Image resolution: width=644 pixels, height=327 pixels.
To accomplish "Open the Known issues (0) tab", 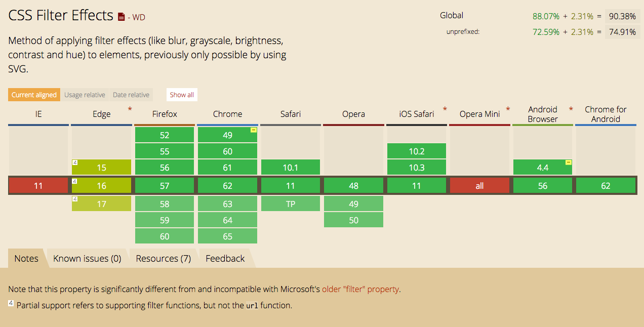I will pos(87,259).
